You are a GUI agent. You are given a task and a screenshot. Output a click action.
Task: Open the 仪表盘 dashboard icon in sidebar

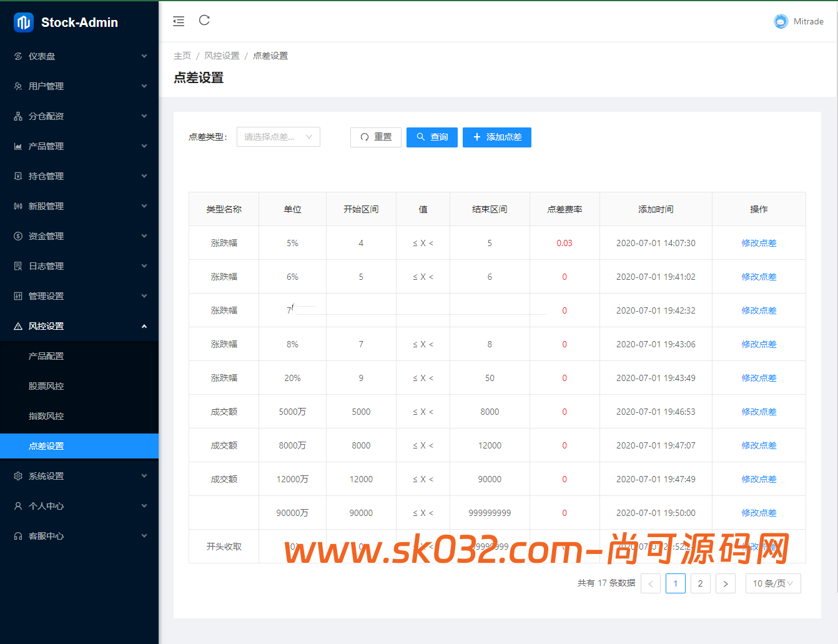tap(18, 56)
